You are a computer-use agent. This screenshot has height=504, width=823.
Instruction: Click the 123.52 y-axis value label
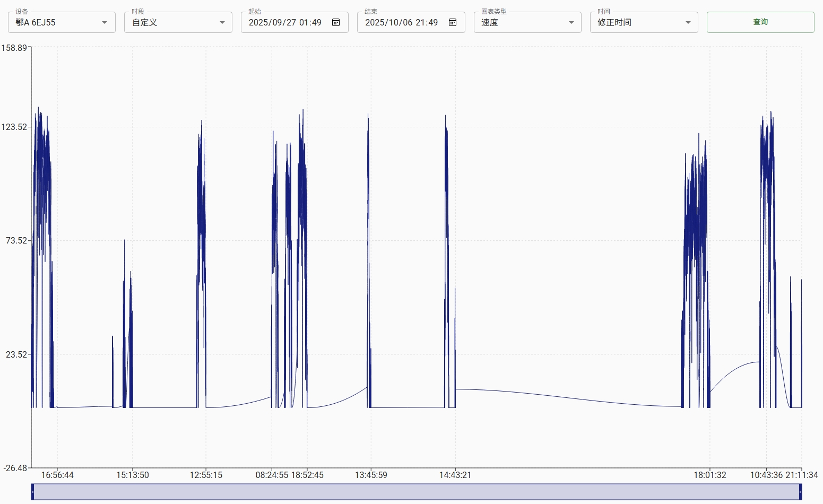pyautogui.click(x=14, y=127)
